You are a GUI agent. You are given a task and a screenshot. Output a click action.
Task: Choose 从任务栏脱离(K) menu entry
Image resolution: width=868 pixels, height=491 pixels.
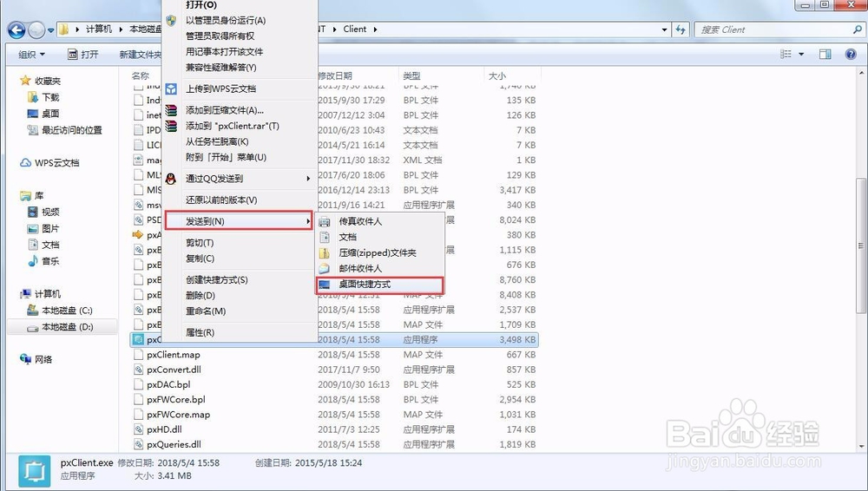240,141
